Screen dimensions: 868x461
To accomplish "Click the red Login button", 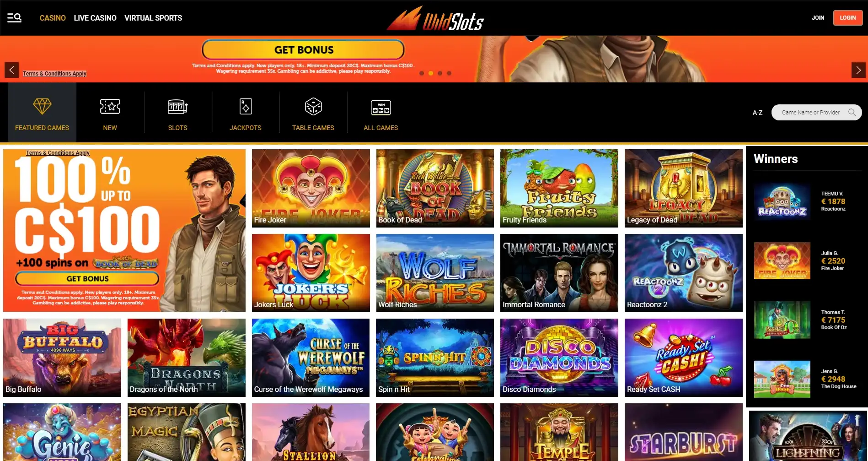I will 847,18.
